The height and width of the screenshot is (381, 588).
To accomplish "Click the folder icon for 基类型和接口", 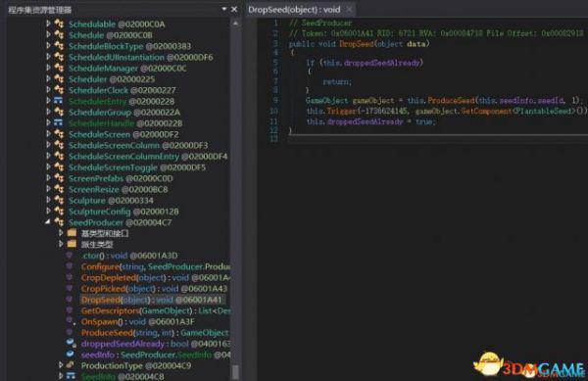I will click(72, 233).
